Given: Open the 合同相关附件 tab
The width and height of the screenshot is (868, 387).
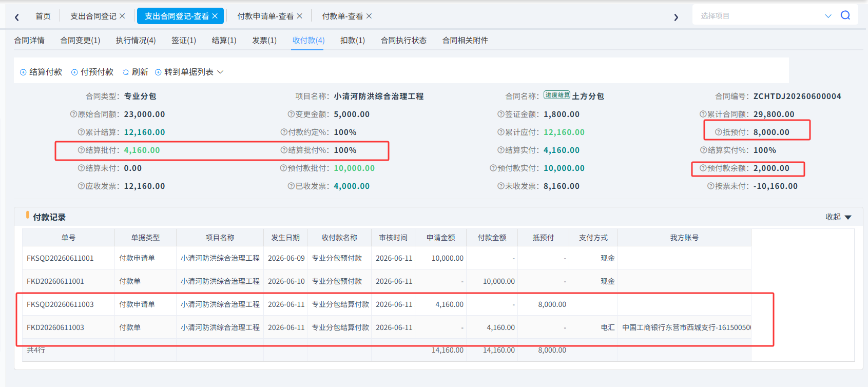Looking at the screenshot, I should point(465,40).
